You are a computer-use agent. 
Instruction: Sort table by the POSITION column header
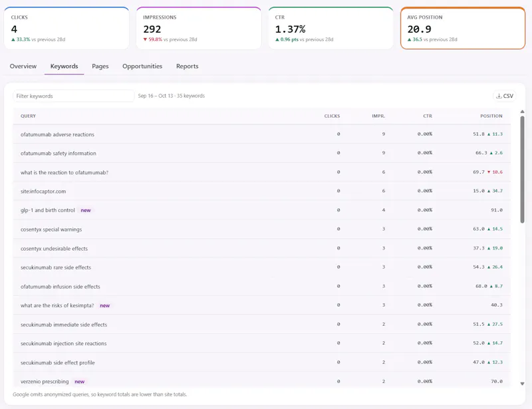coord(491,116)
